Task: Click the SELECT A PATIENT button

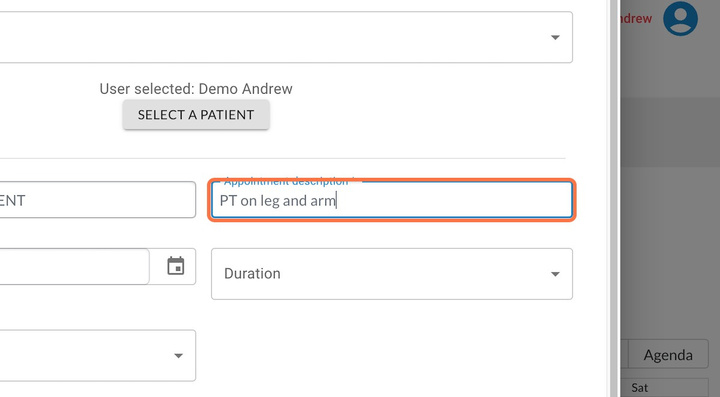Action: click(196, 115)
